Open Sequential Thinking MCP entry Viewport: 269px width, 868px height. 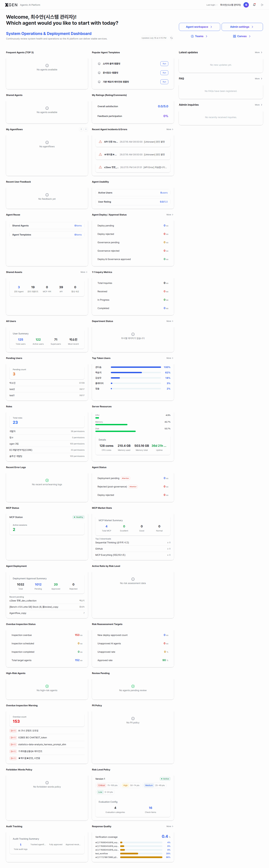pyautogui.click(x=133, y=542)
